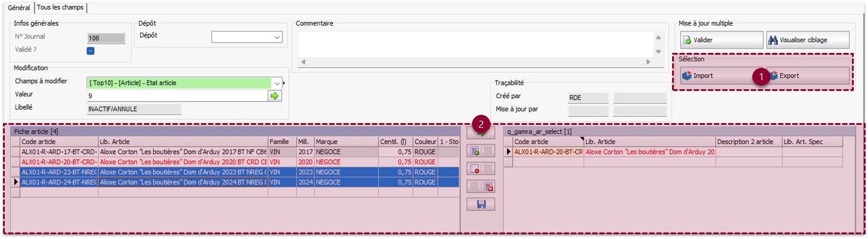Click the add-selected-rows button with green check icon

pyautogui.click(x=480, y=152)
